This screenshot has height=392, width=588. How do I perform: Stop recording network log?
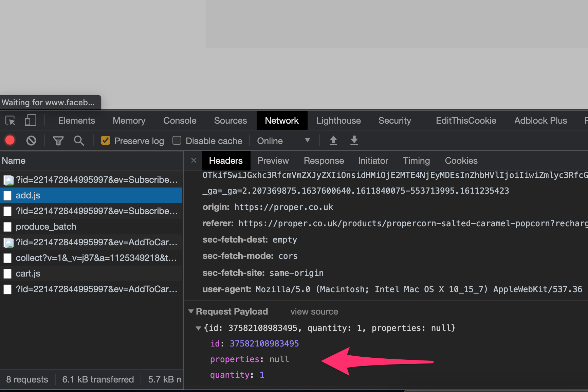(10, 141)
